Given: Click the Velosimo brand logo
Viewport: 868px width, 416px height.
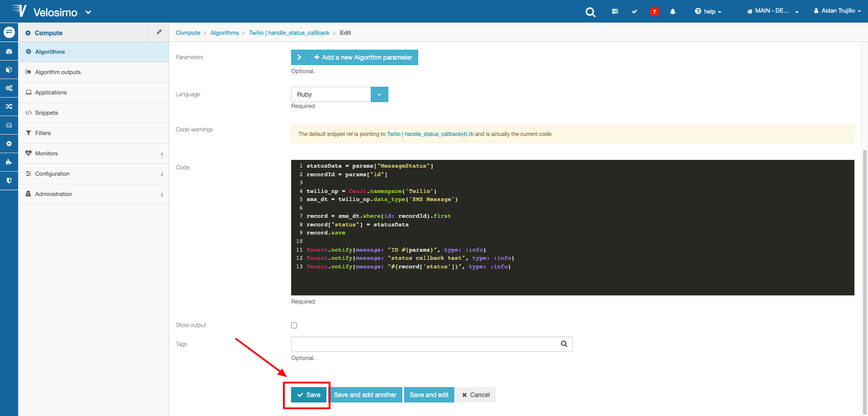Looking at the screenshot, I should tap(44, 12).
